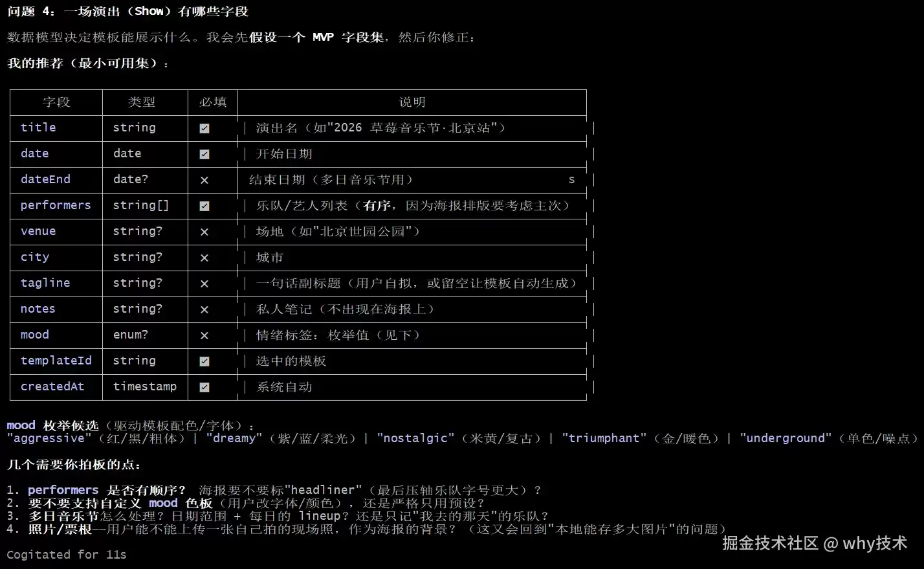This screenshot has height=569, width=924.
Task: Click the 'string' type in the title row
Action: coord(135,128)
